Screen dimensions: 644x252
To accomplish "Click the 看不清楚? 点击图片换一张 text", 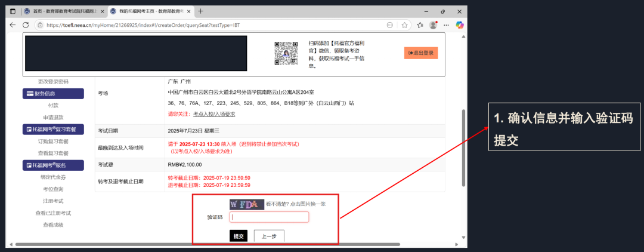I will pyautogui.click(x=296, y=204).
